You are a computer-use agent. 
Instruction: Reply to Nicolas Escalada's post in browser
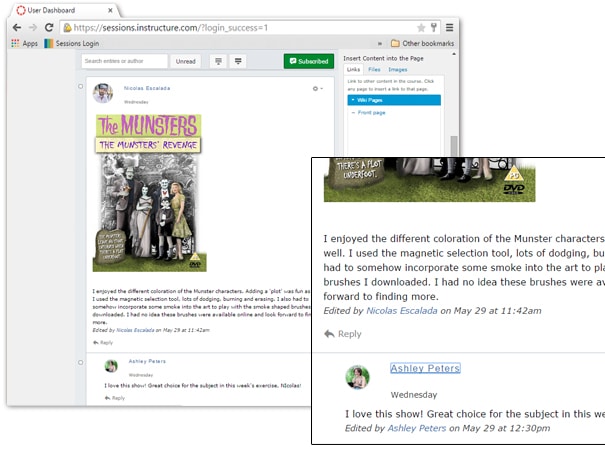103,343
